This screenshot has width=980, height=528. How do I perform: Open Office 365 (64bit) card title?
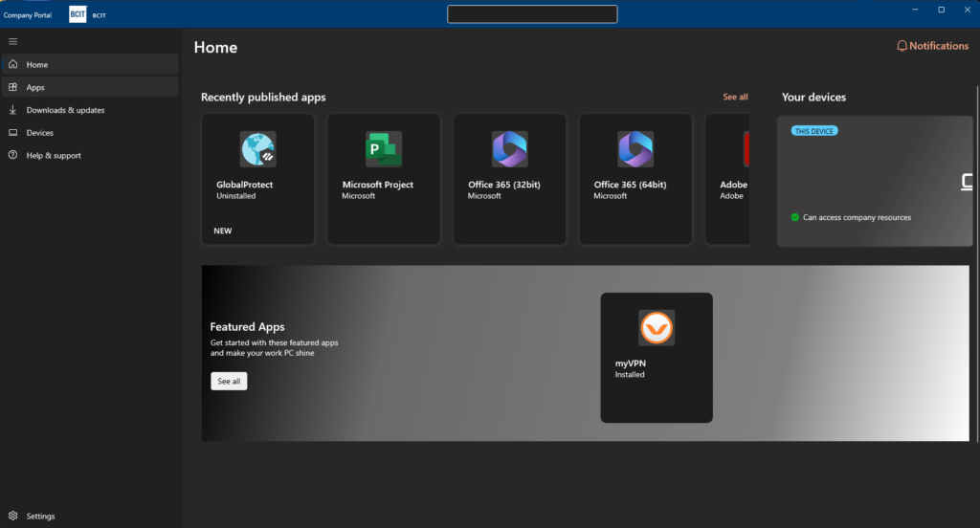(630, 185)
